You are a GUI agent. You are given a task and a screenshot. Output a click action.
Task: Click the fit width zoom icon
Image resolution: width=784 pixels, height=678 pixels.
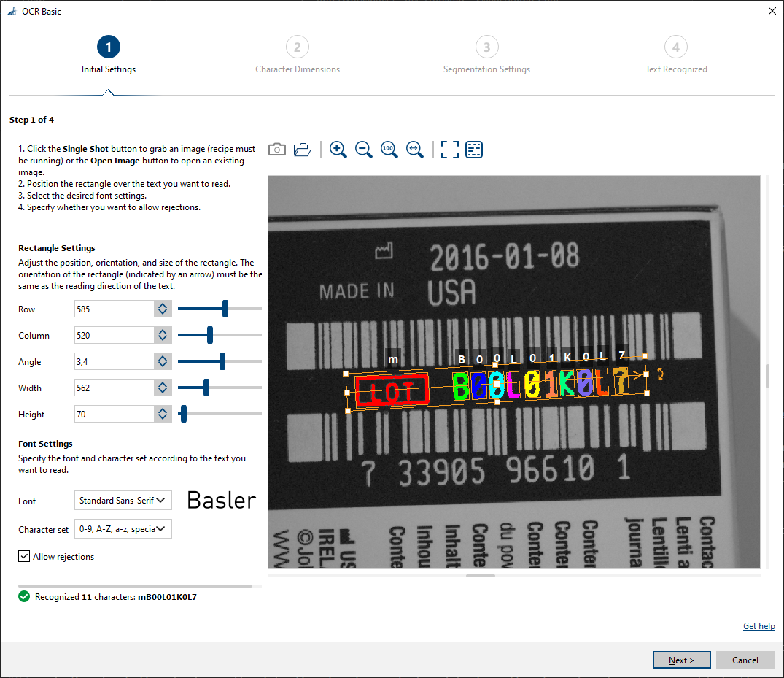(x=414, y=150)
